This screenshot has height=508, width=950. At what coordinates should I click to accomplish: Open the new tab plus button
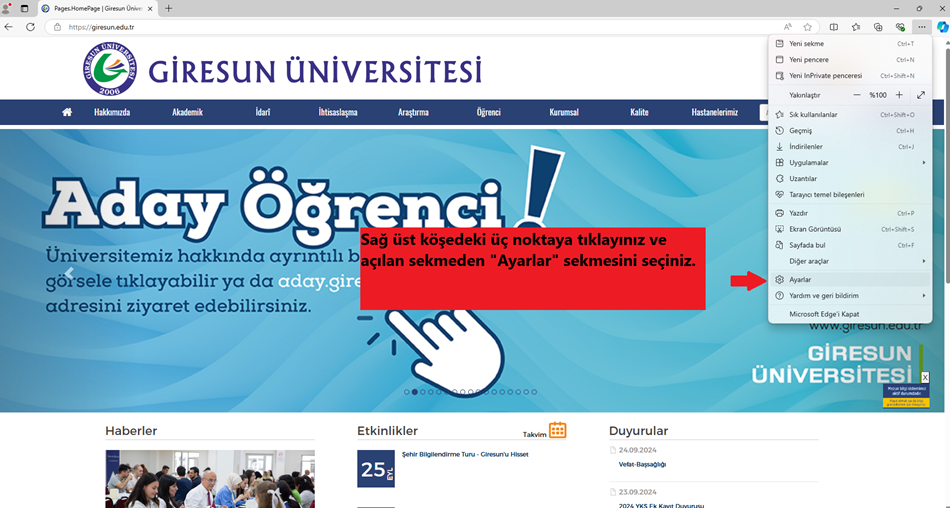(x=168, y=8)
